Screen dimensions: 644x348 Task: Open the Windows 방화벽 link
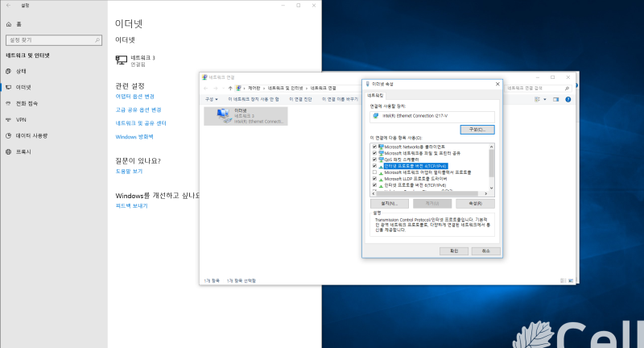pyautogui.click(x=134, y=137)
